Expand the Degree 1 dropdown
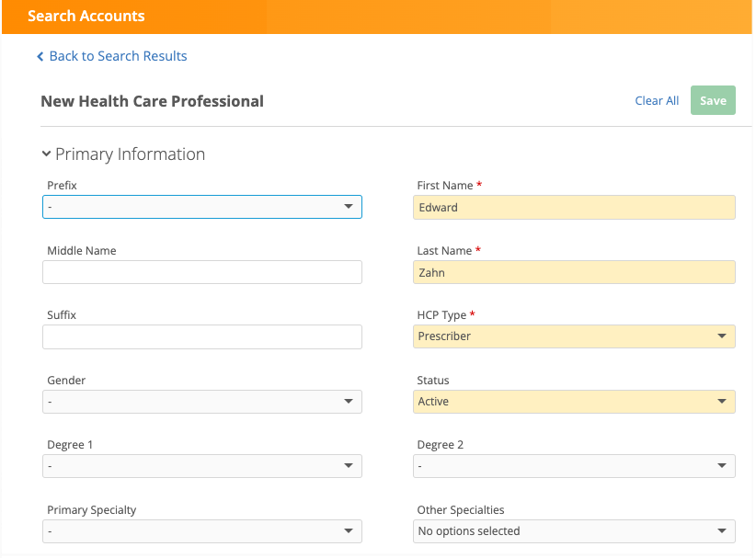This screenshot has height=558, width=756. tap(201, 466)
